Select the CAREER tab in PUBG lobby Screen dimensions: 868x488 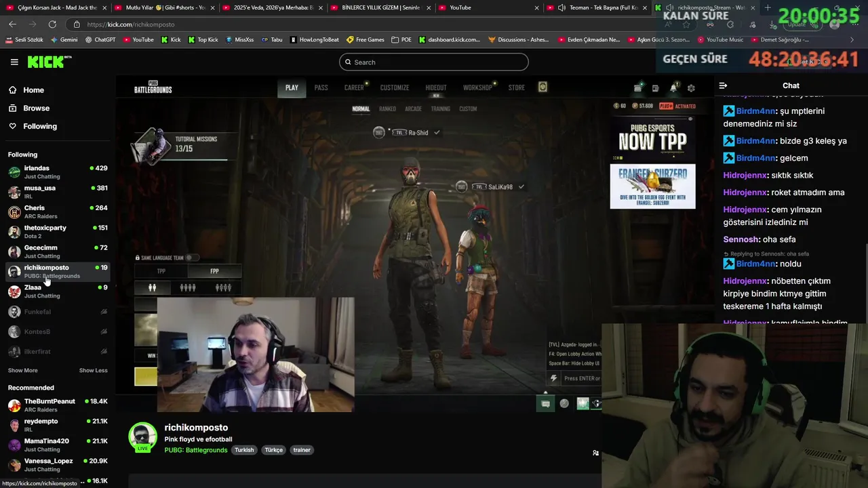click(x=354, y=87)
